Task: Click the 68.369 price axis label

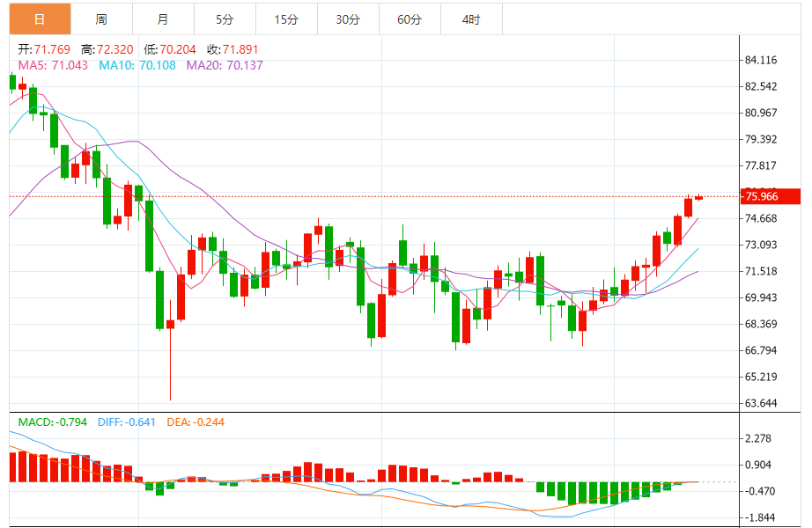Action: (761, 324)
